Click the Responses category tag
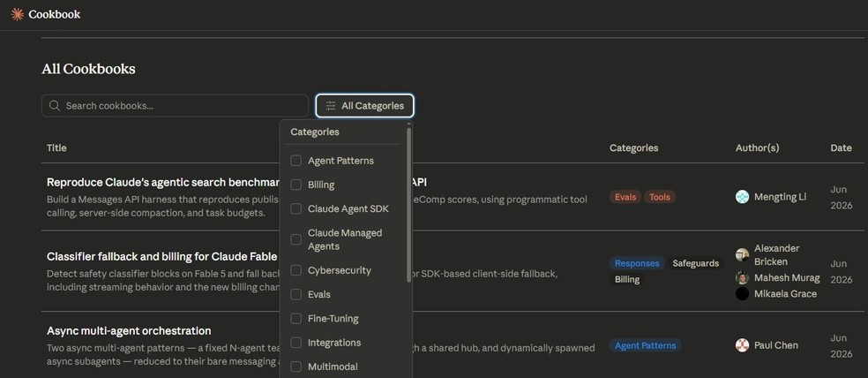 pyautogui.click(x=637, y=263)
